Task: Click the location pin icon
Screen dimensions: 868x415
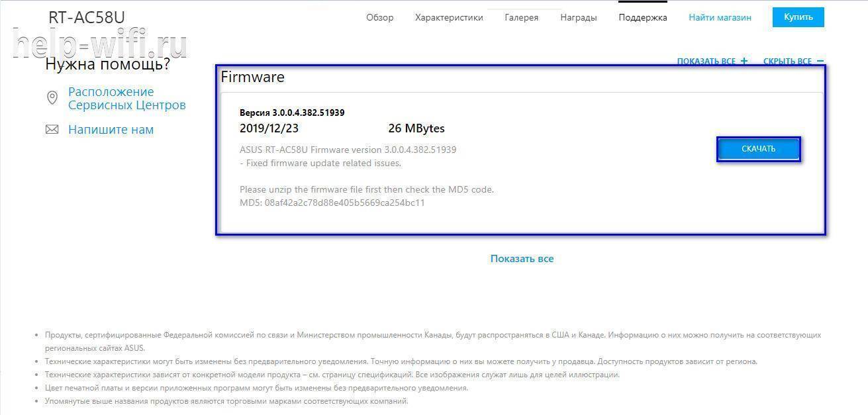Action: tap(52, 98)
